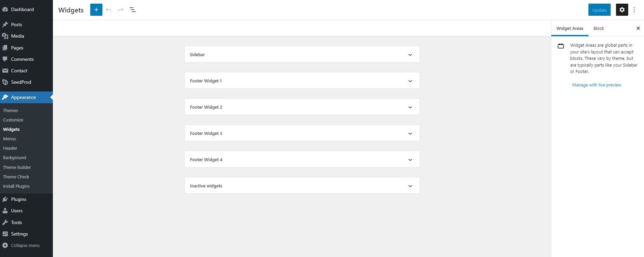Image resolution: width=644 pixels, height=257 pixels.
Task: Follow the Manage with live preview link
Action: (x=597, y=85)
